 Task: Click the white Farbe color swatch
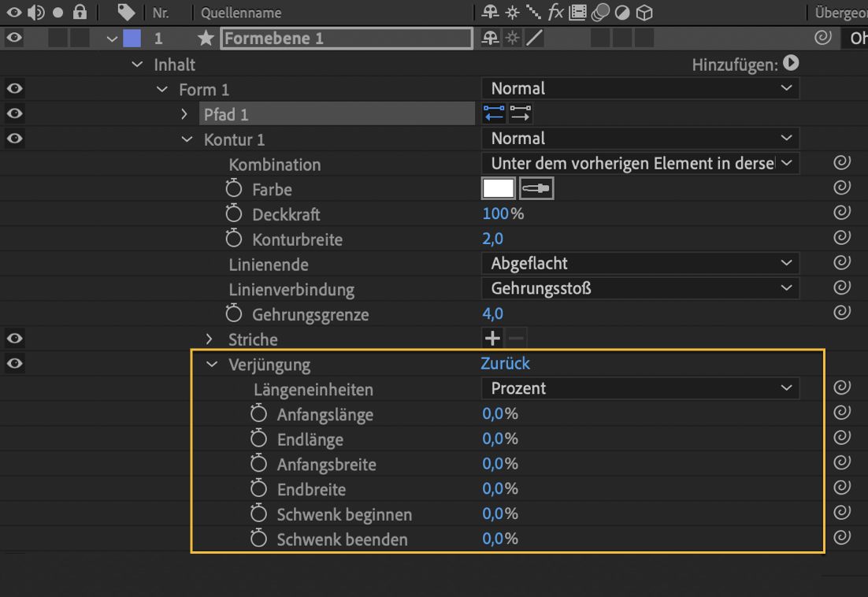(x=498, y=188)
